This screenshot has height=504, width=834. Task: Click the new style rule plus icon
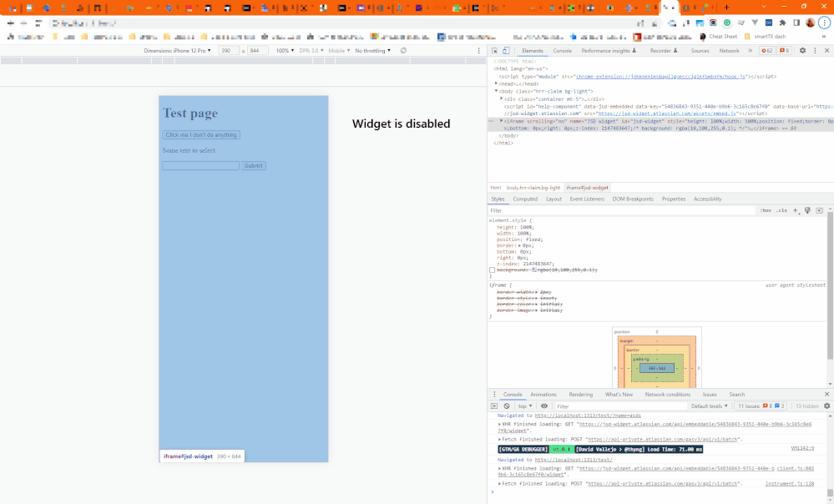[796, 210]
